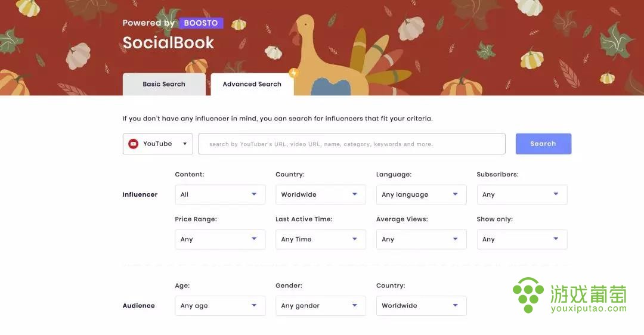Expand the Any gender dropdown
644x335 pixels.
pyautogui.click(x=321, y=306)
